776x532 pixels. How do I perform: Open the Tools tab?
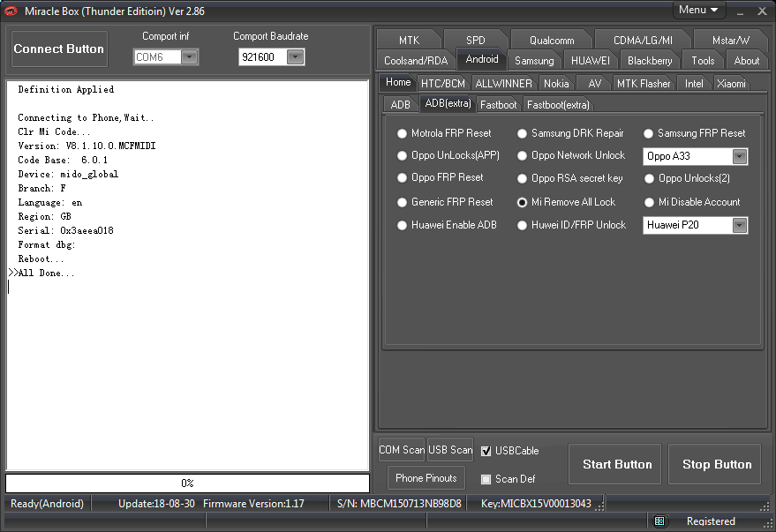(703, 60)
